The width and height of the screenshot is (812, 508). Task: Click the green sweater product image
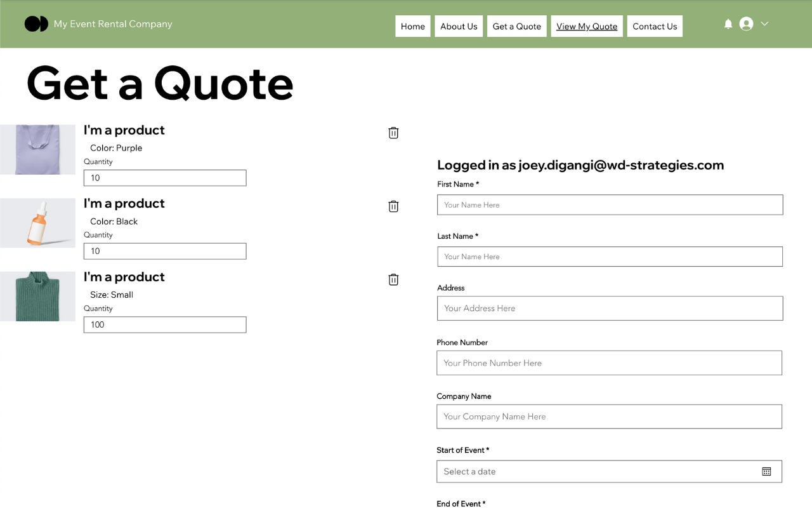(37, 297)
